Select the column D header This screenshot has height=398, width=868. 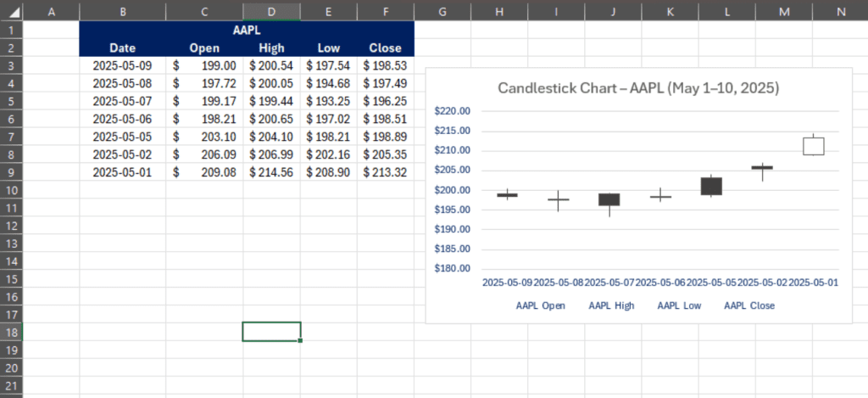pyautogui.click(x=271, y=11)
